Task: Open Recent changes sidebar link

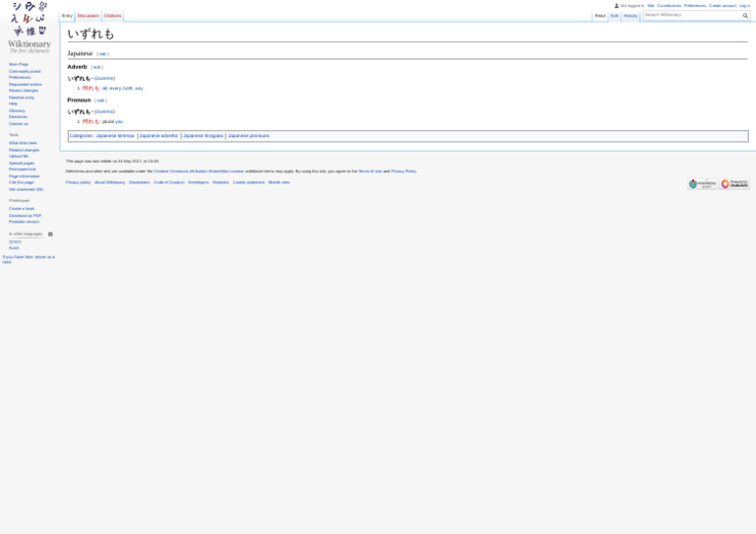Action: click(24, 91)
